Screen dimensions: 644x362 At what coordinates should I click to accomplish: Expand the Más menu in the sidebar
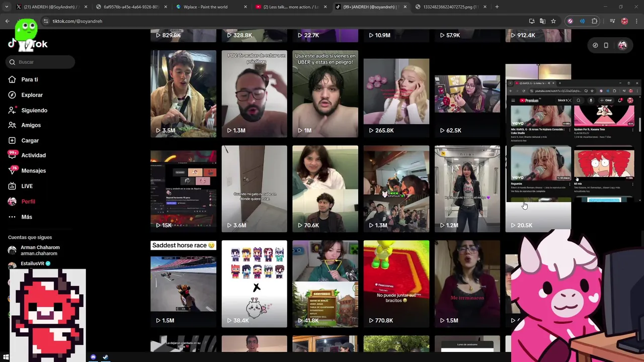(x=26, y=217)
